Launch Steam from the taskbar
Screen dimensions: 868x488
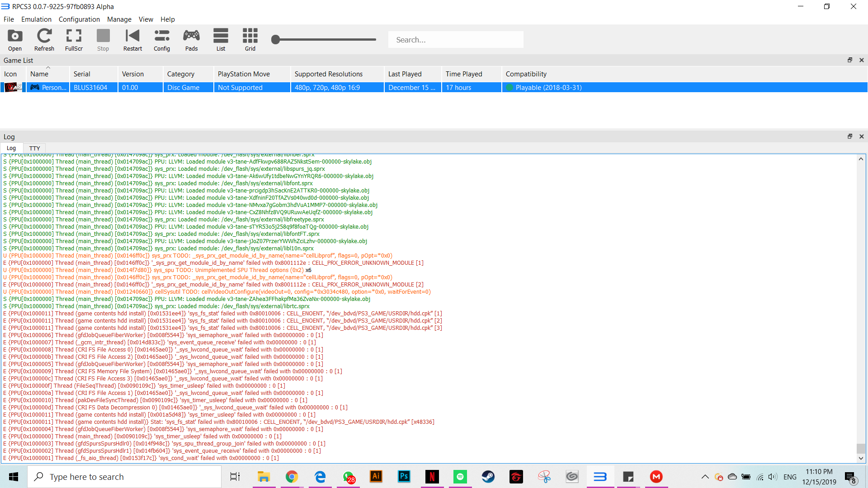(x=488, y=477)
